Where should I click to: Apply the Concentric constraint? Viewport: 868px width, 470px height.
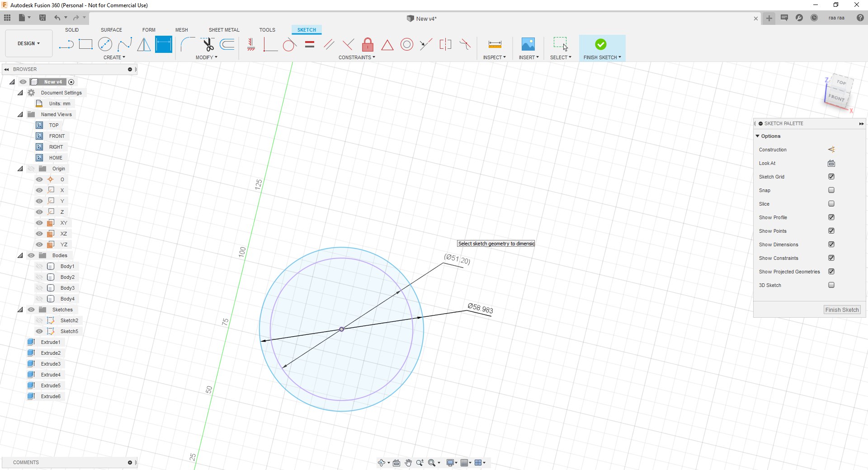(407, 44)
